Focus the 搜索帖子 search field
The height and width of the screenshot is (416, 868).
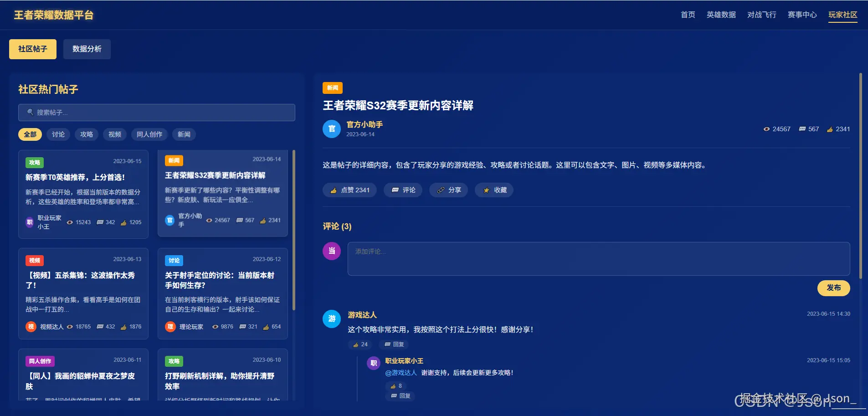(157, 113)
